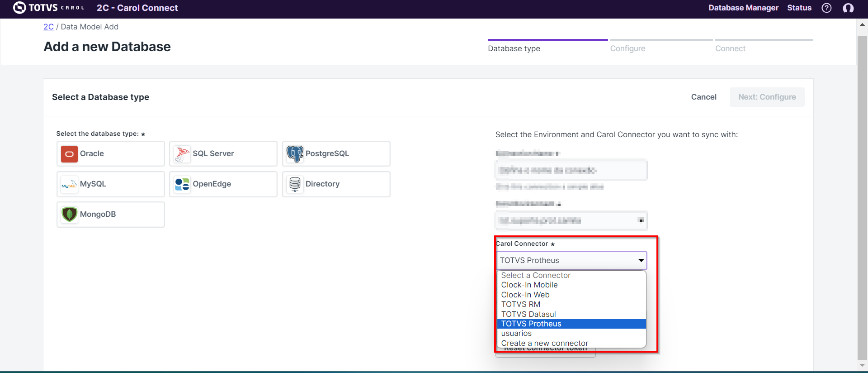Click the TOTVS Carol logo
Viewport: 868px width, 373px height.
[49, 8]
